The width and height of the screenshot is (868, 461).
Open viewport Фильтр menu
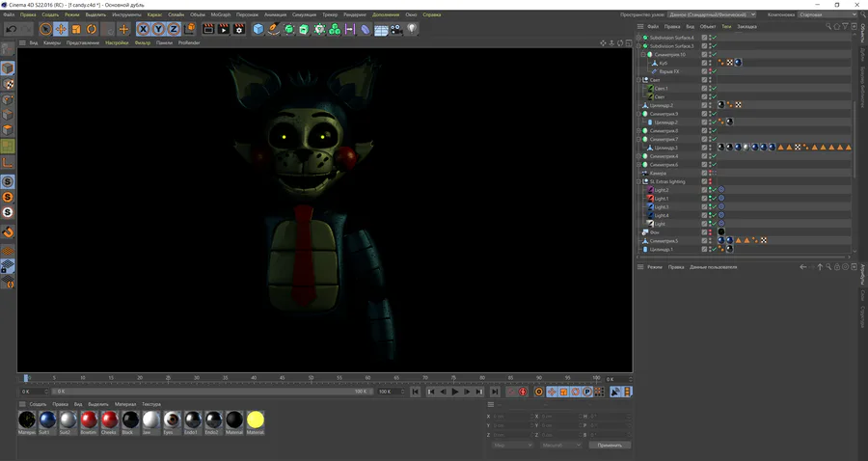(x=143, y=42)
